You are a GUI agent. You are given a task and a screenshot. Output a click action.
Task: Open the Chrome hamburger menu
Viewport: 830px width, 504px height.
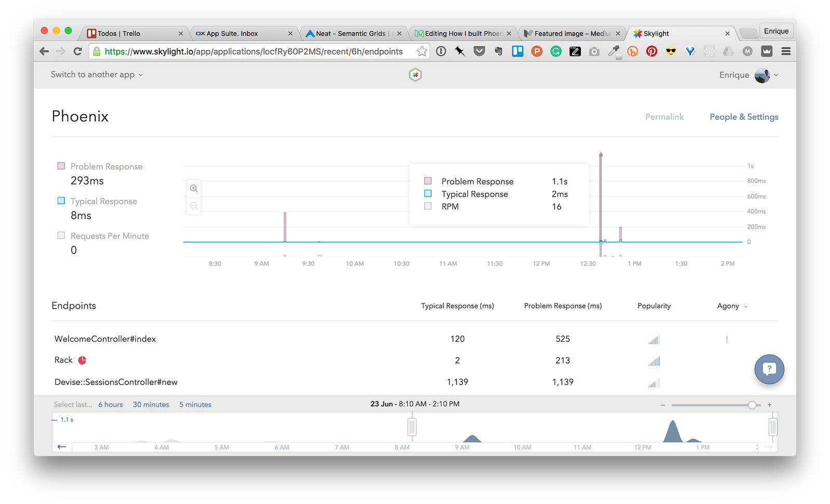pyautogui.click(x=786, y=51)
